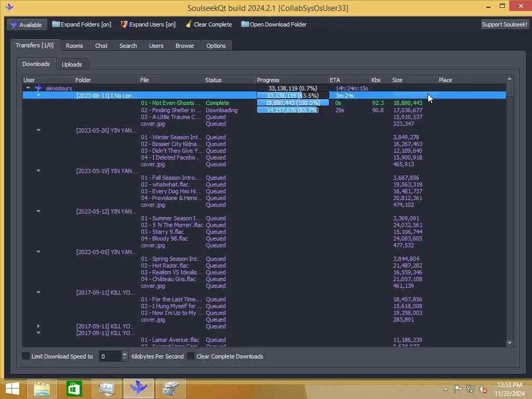Image resolution: width=532 pixels, height=399 pixels.
Task: Click the Available status button
Action: [x=27, y=24]
